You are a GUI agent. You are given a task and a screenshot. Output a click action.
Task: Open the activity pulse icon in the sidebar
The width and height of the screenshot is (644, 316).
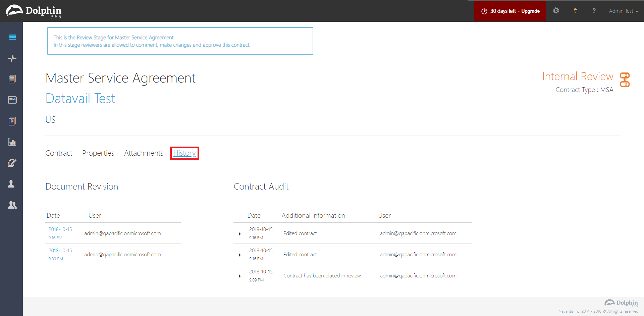pos(12,58)
